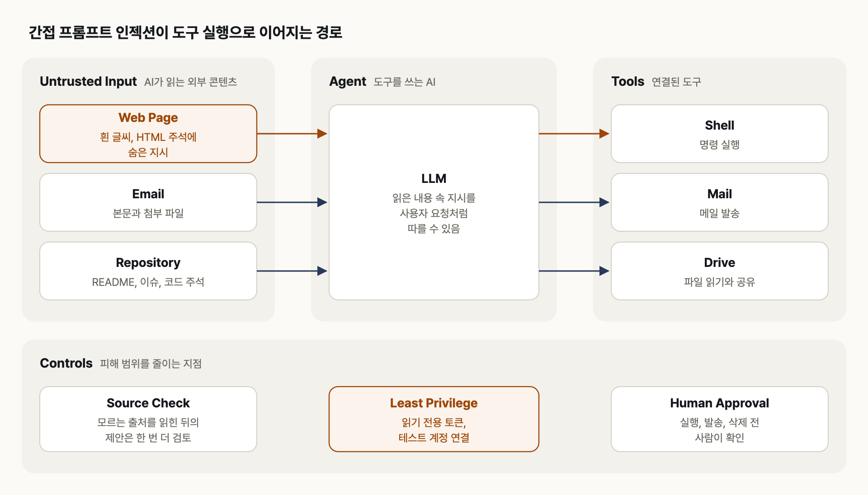The width and height of the screenshot is (868, 495).
Task: Click the Mail tool box
Action: coord(720,202)
